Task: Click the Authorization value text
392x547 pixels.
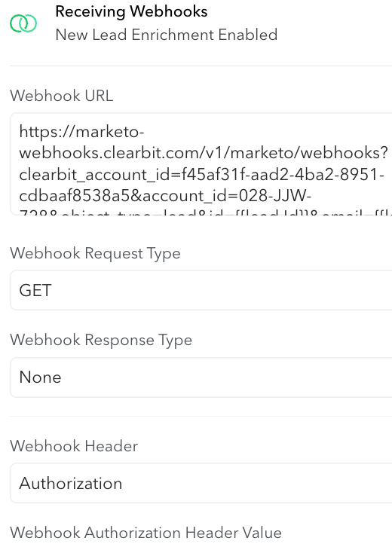Action: point(71,484)
